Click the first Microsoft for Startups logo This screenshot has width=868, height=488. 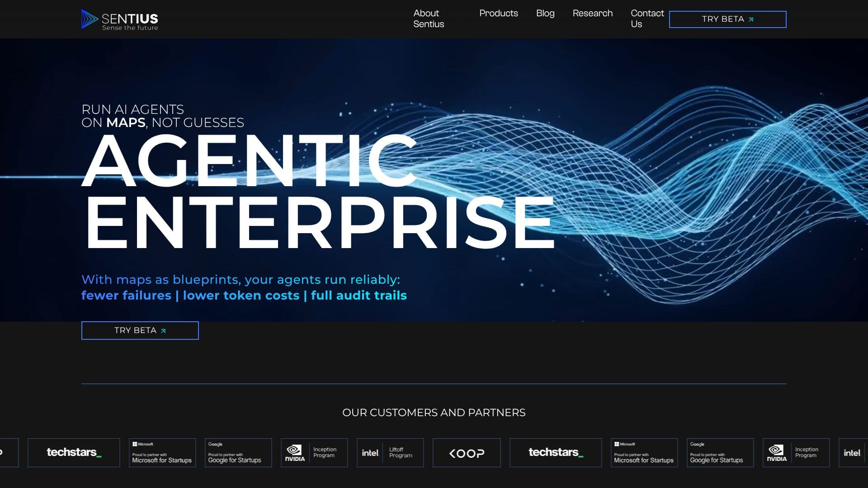click(162, 453)
